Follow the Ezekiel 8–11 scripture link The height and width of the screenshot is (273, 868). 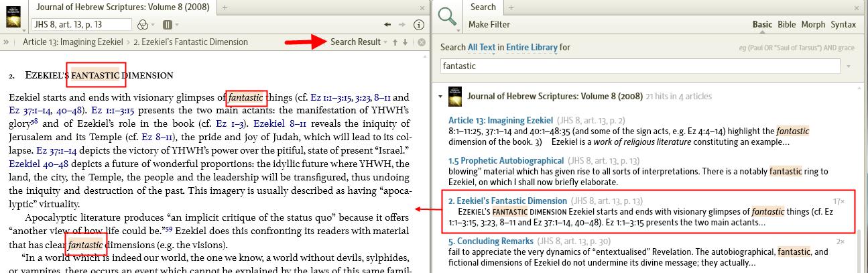pyautogui.click(x=278, y=123)
